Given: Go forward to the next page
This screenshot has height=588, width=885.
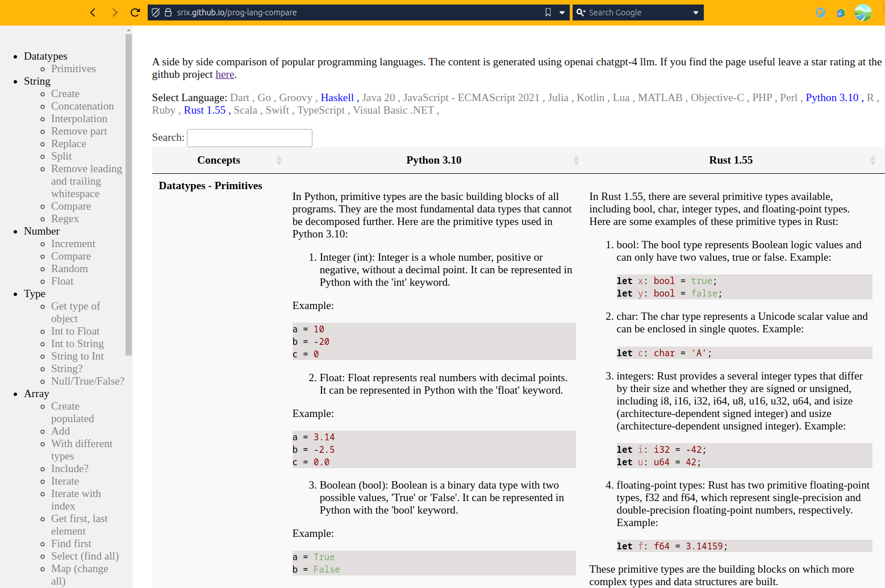Looking at the screenshot, I should (115, 12).
